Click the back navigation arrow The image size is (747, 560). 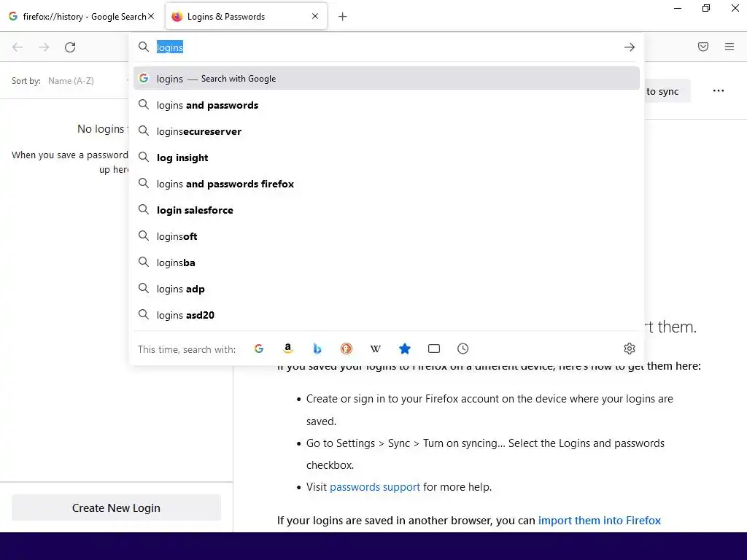[x=18, y=47]
